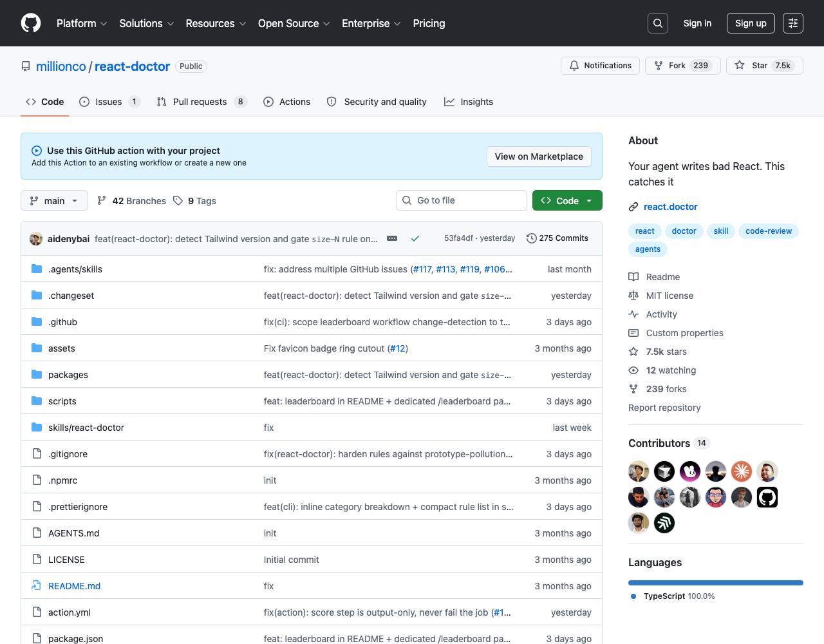The image size is (824, 644).
Task: Click the branches icon next to 42 Branches
Action: pos(102,201)
